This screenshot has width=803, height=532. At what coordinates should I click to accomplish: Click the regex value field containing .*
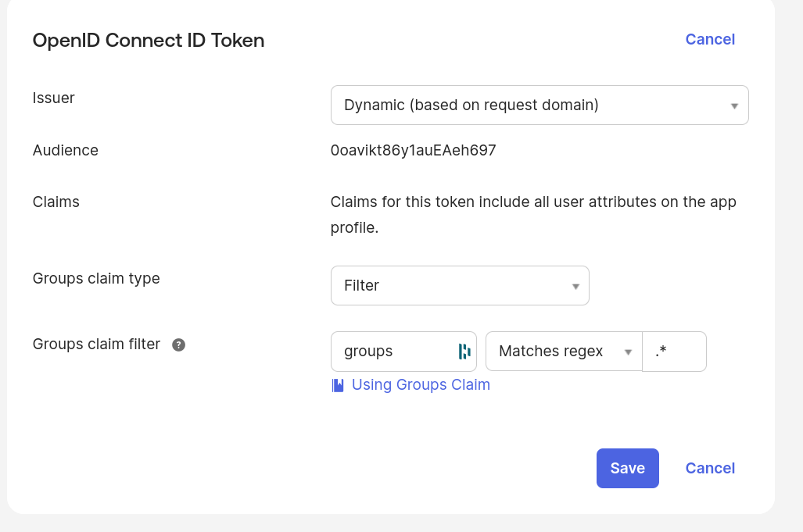tap(674, 351)
